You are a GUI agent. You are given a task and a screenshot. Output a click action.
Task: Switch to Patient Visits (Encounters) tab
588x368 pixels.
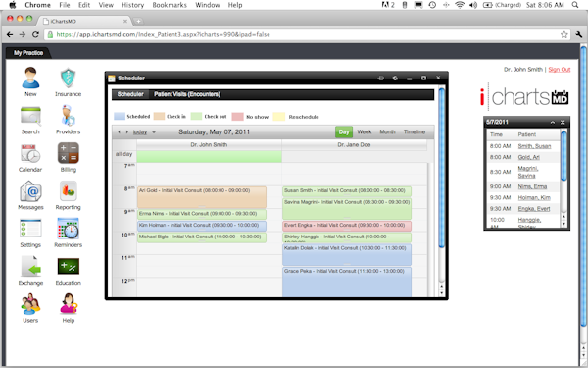[187, 94]
